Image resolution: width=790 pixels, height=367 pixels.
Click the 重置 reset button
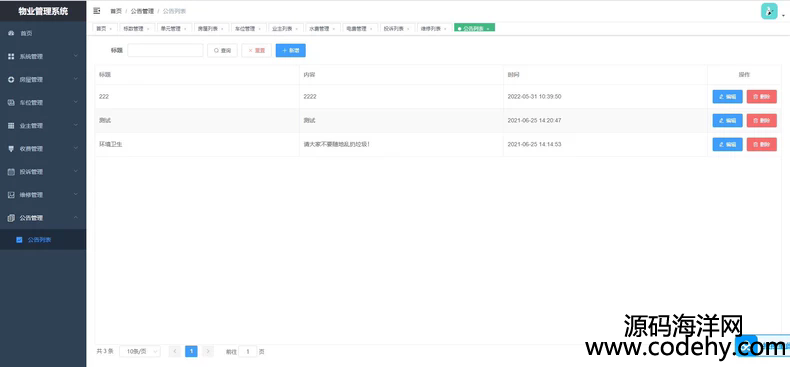(x=256, y=50)
